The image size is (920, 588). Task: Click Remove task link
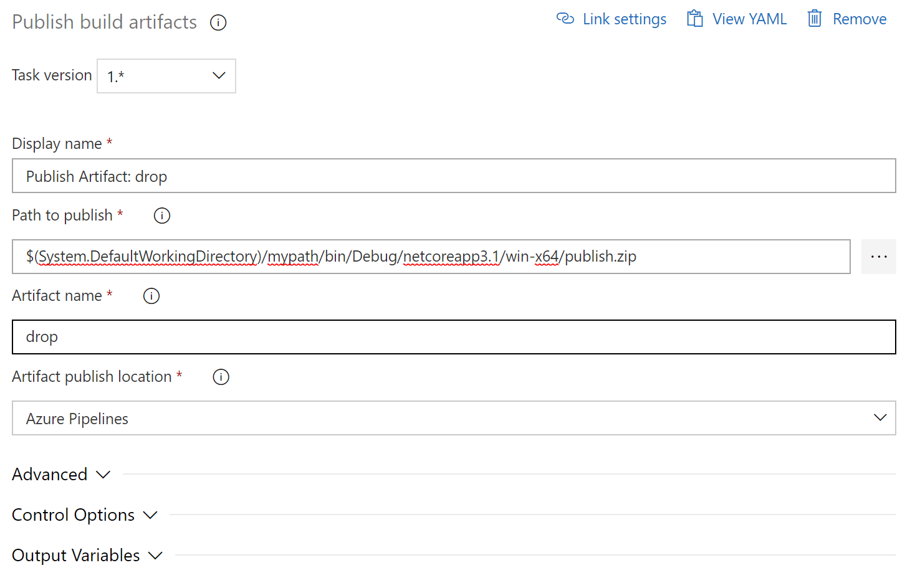pyautogui.click(x=847, y=19)
